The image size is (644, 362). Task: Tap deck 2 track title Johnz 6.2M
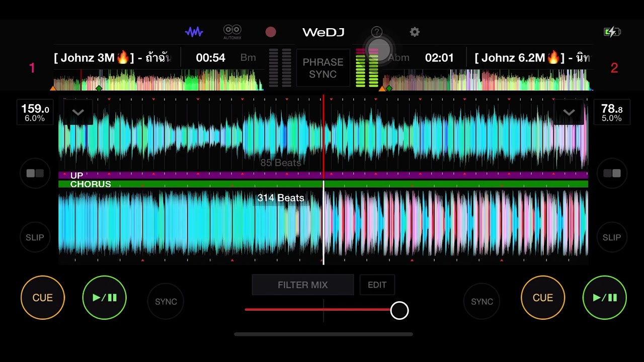coord(532,58)
